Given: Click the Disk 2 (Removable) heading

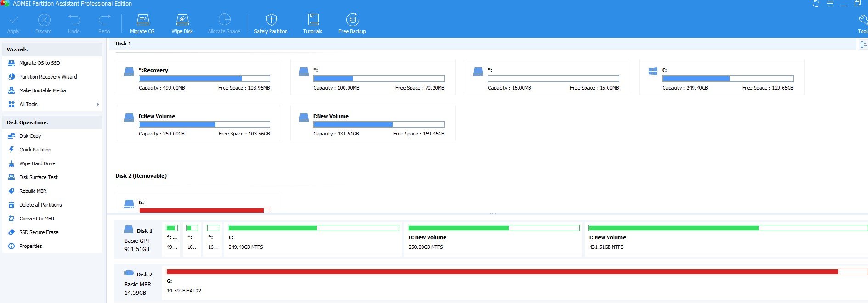Looking at the screenshot, I should (141, 176).
